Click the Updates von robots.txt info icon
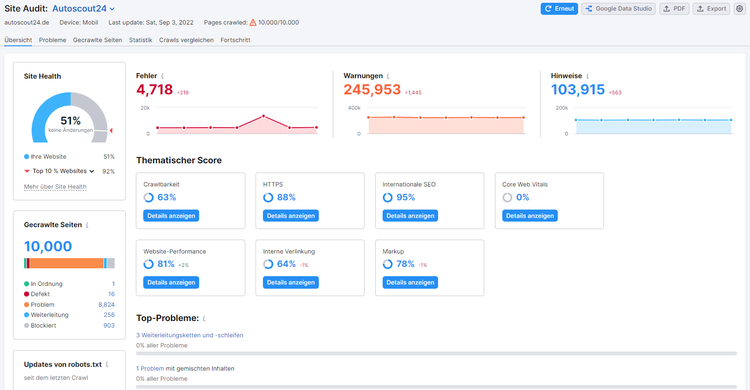Screen dimensions: 750x390 point(107,365)
